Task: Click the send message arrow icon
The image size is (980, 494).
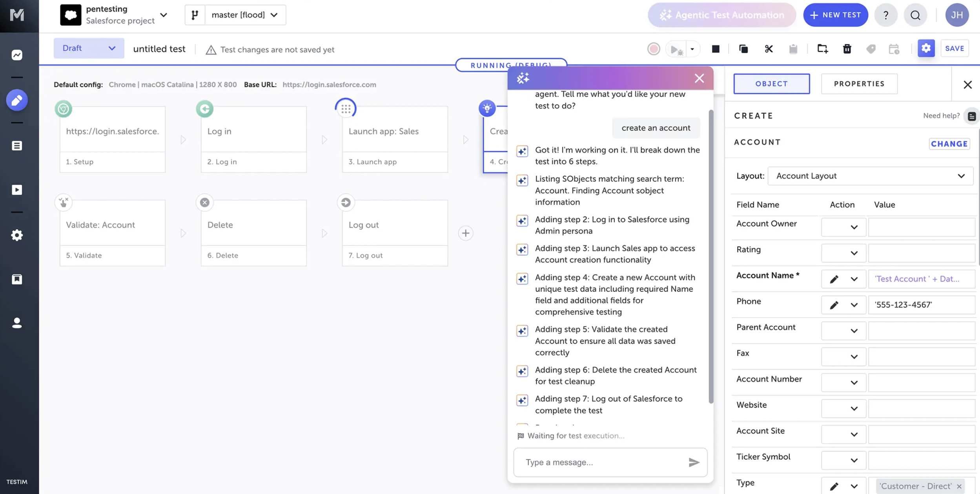Action: tap(694, 462)
